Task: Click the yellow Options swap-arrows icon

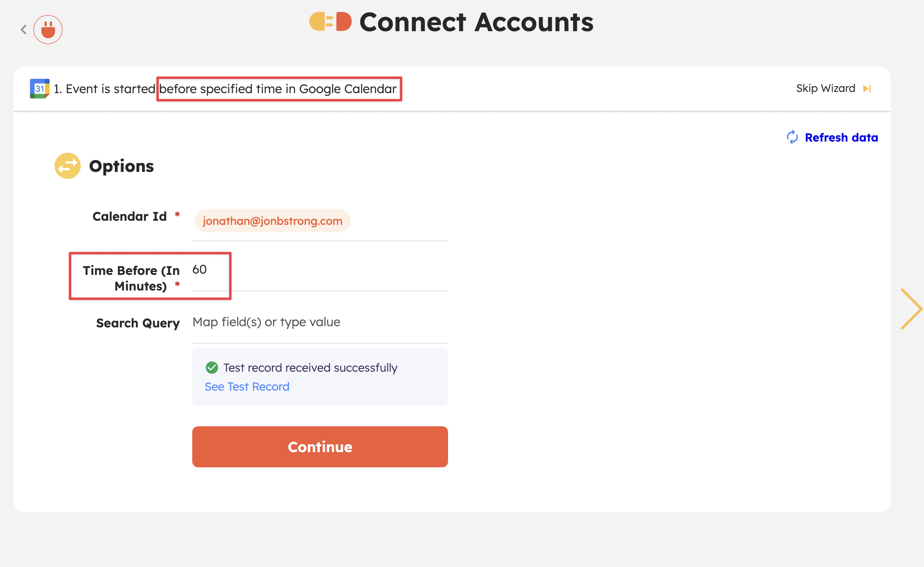Action: point(68,166)
